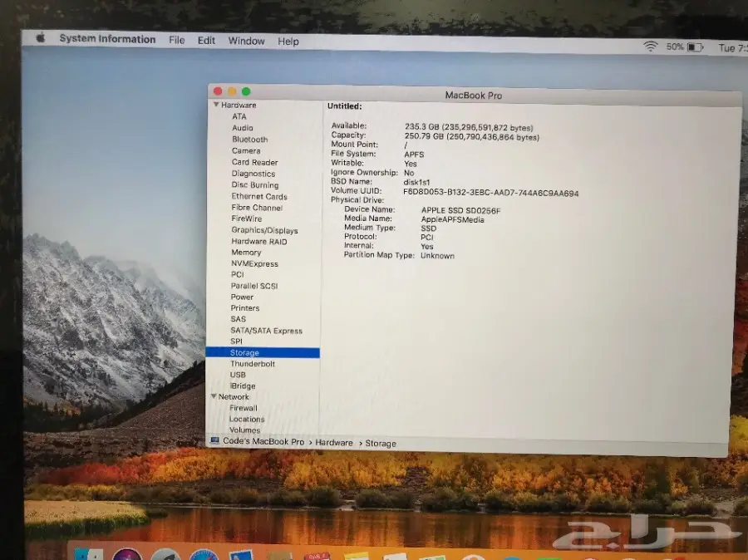Select Power in sidebar
748x560 pixels.
[242, 297]
